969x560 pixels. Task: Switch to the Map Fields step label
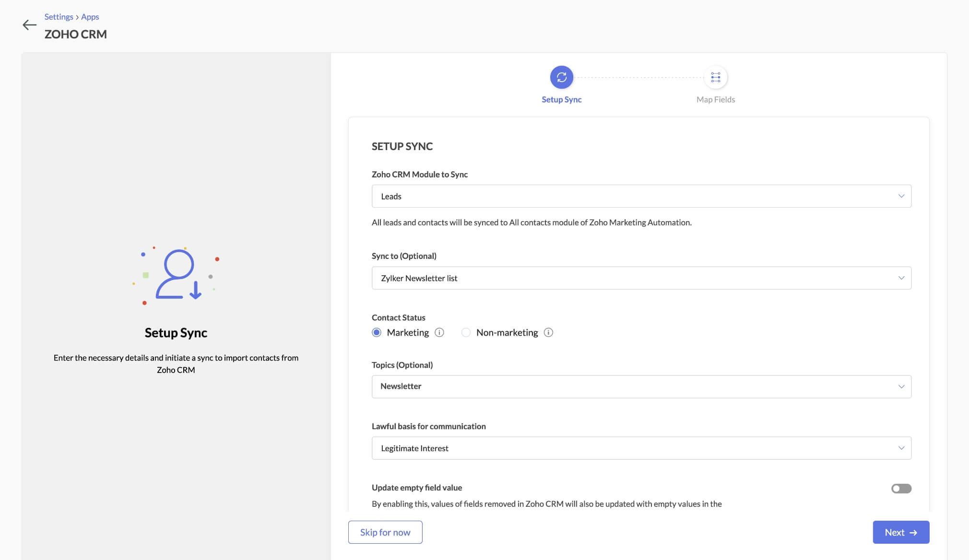[x=715, y=99]
